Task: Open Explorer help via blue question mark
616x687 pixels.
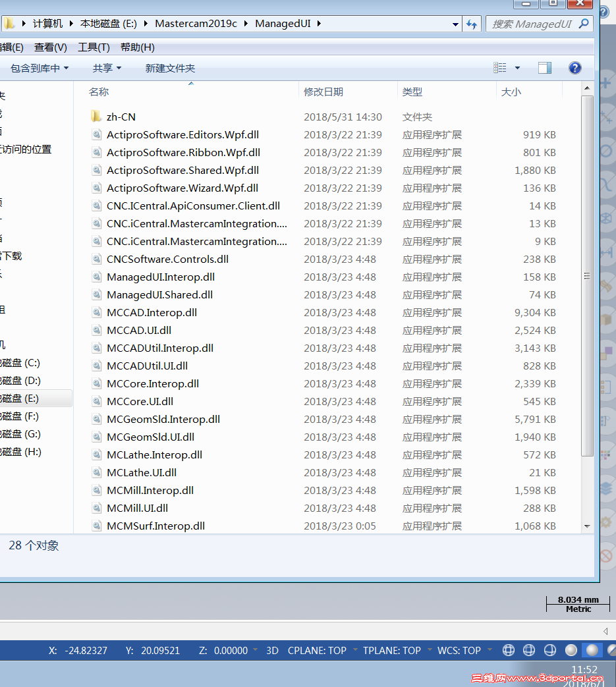Action: click(574, 68)
